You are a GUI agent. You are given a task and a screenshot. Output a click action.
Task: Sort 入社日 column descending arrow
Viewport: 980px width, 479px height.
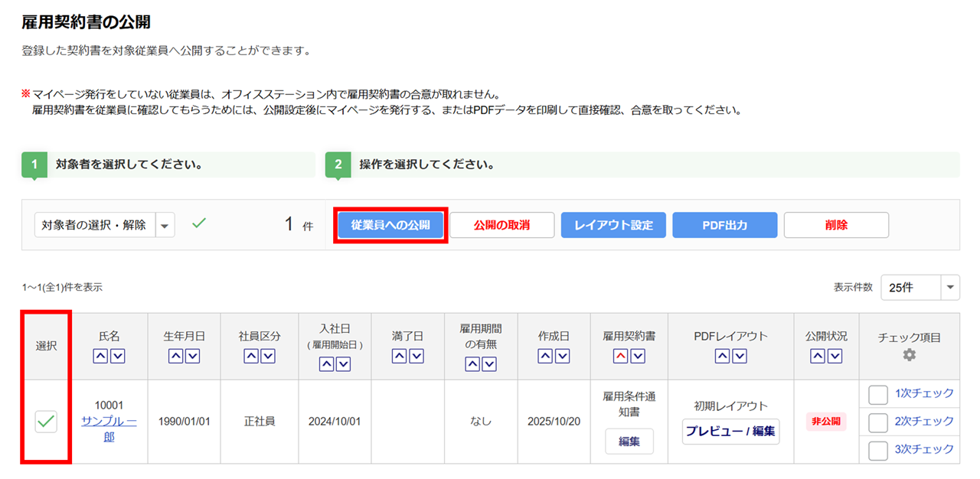pos(342,365)
